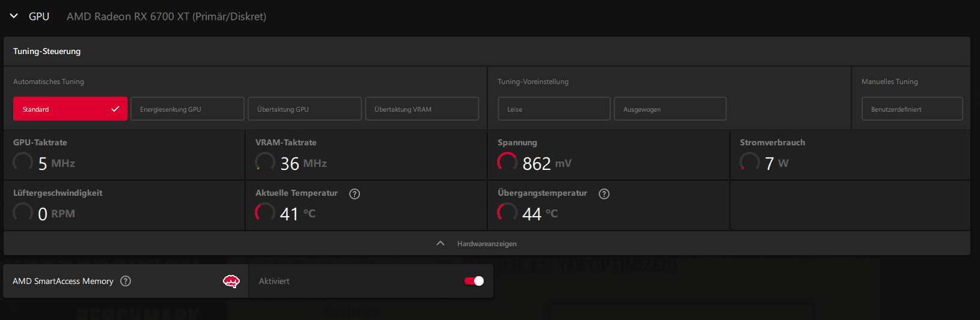The height and width of the screenshot is (320, 980).
Task: Click the Lüftergeschwindigkeit gauge dial
Action: (23, 213)
